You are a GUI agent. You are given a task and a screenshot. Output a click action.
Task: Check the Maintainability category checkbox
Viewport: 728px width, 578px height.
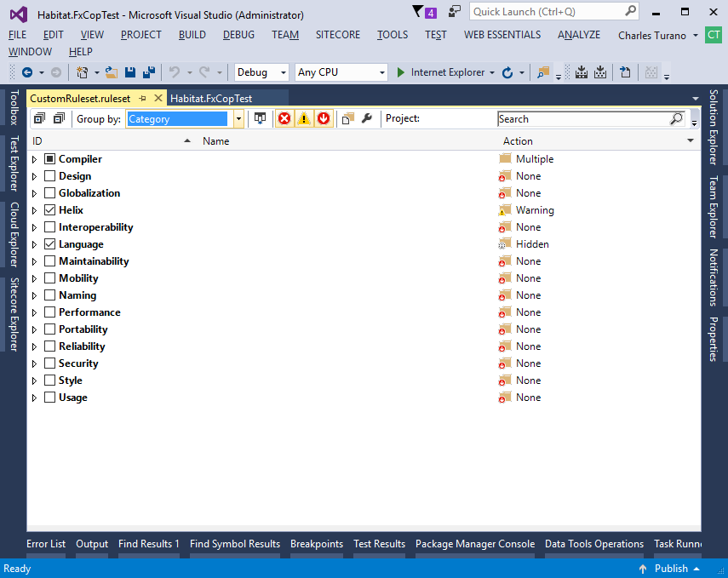tap(49, 261)
